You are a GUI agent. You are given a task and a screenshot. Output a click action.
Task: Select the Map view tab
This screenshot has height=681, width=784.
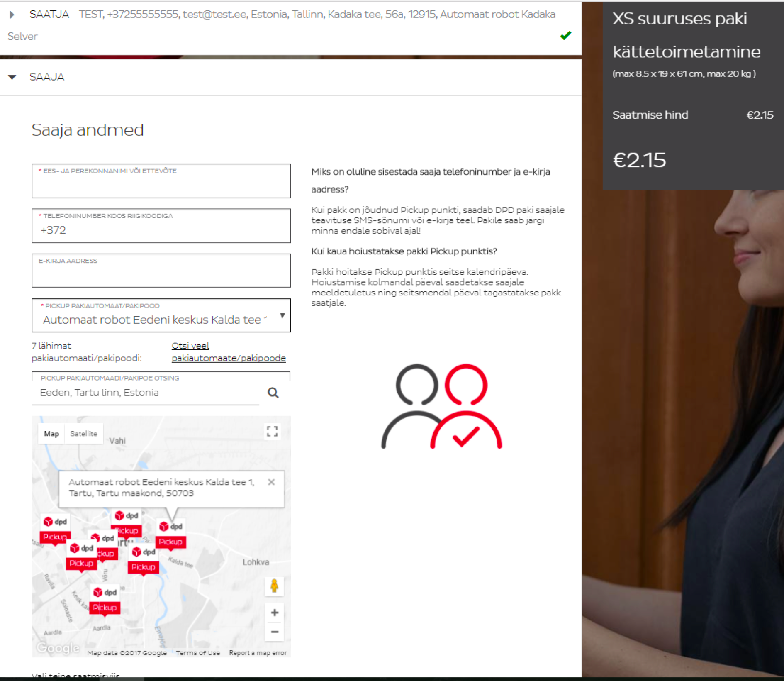click(x=51, y=434)
